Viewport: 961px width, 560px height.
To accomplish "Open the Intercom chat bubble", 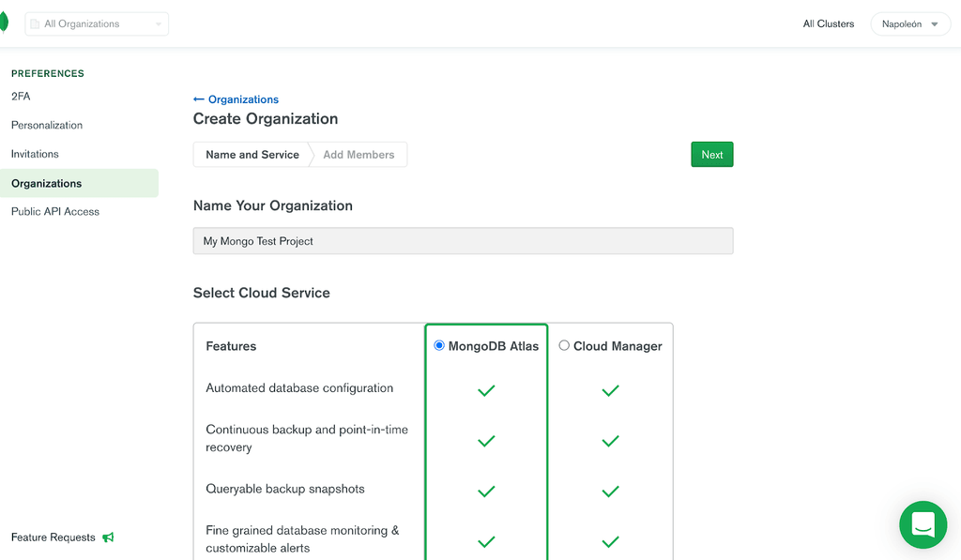I will 923,524.
